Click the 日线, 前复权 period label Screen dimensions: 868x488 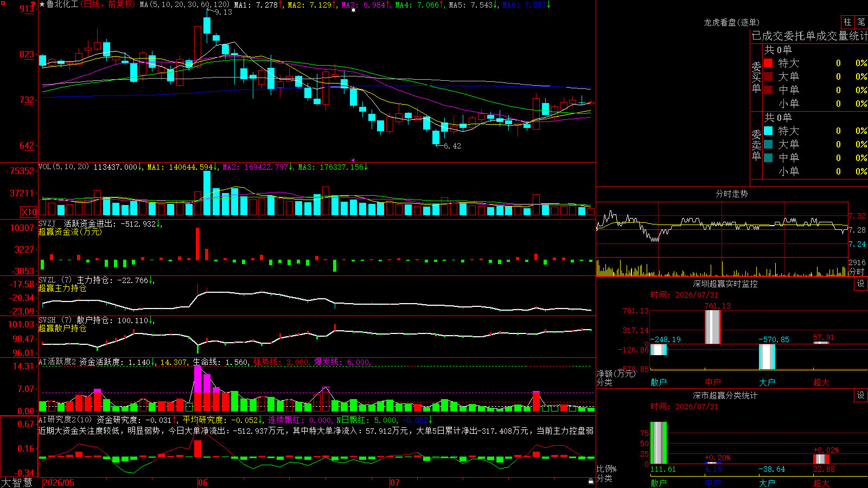pos(108,4)
